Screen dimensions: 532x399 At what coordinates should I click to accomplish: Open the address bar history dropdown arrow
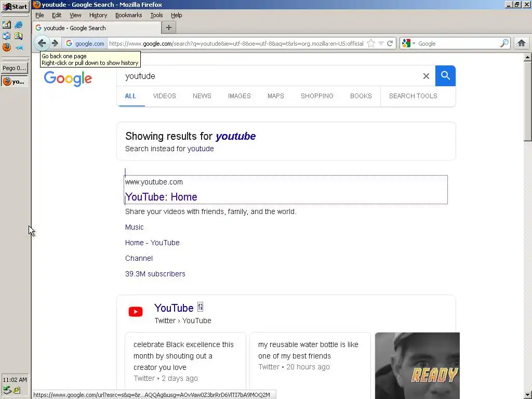(381, 44)
